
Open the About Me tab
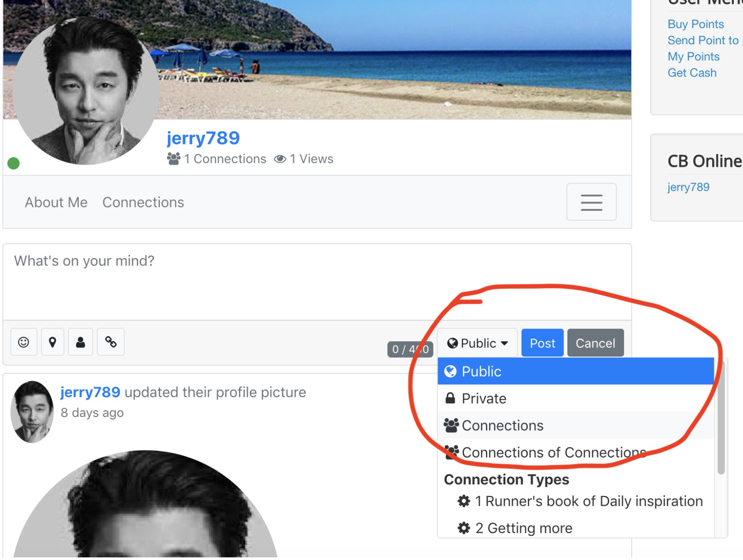point(56,203)
